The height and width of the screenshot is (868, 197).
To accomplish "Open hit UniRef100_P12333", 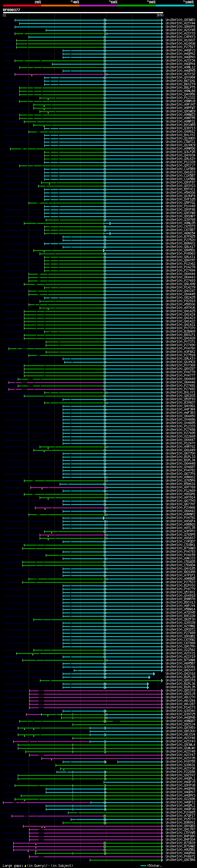I will tap(180, 426).
